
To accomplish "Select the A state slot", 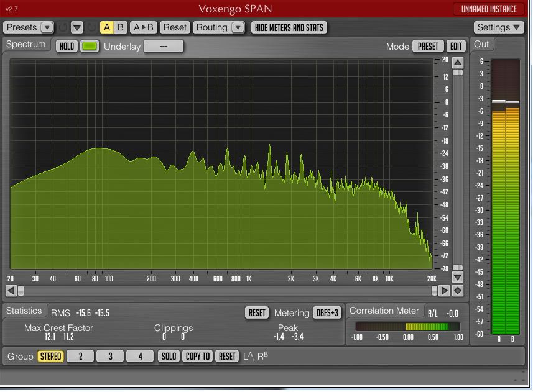I will pos(107,27).
